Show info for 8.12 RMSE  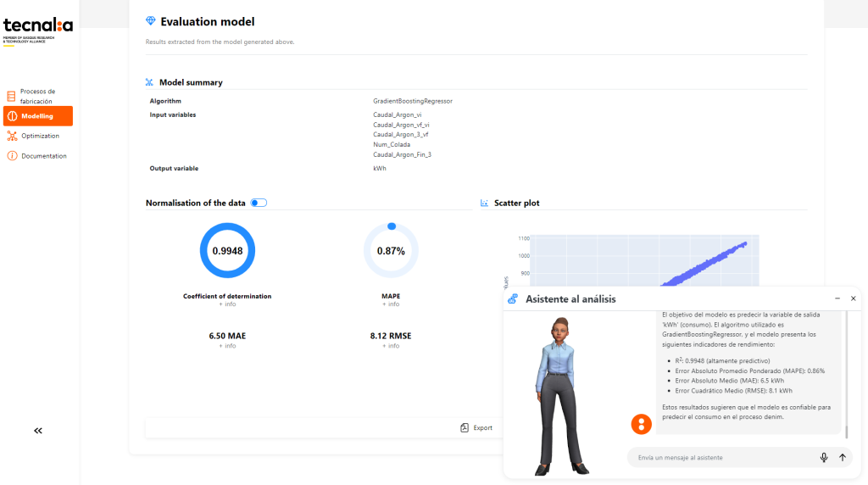(x=391, y=345)
